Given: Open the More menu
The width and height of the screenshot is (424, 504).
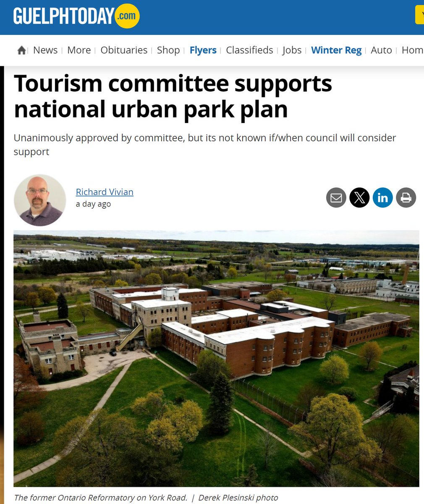Looking at the screenshot, I should 79,50.
